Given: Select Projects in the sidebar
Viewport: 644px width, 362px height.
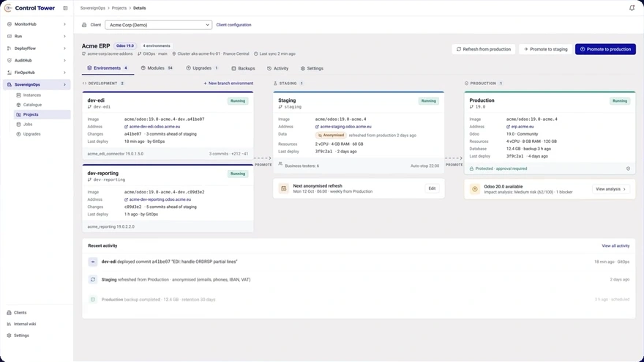Looking at the screenshot, I should coord(42,114).
